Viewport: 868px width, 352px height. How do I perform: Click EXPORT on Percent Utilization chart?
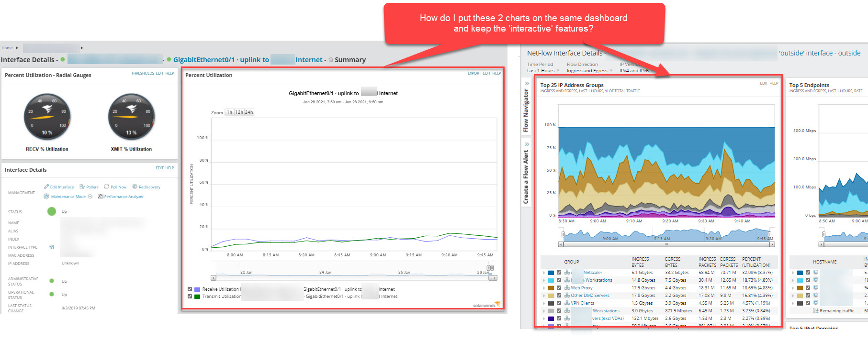tap(474, 73)
